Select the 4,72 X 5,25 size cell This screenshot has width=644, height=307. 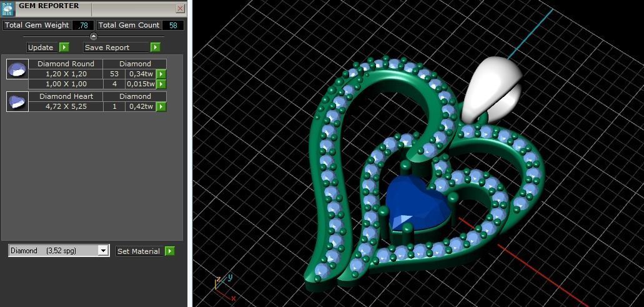tap(66, 106)
